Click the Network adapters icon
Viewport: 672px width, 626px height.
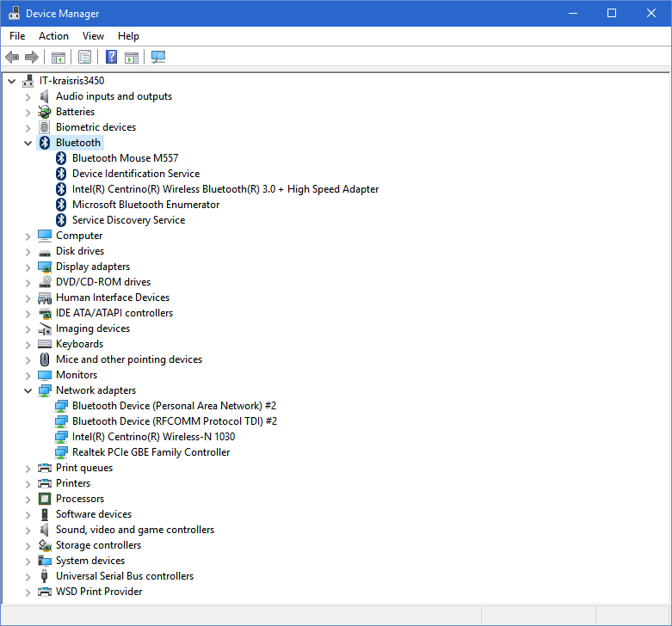click(x=45, y=390)
